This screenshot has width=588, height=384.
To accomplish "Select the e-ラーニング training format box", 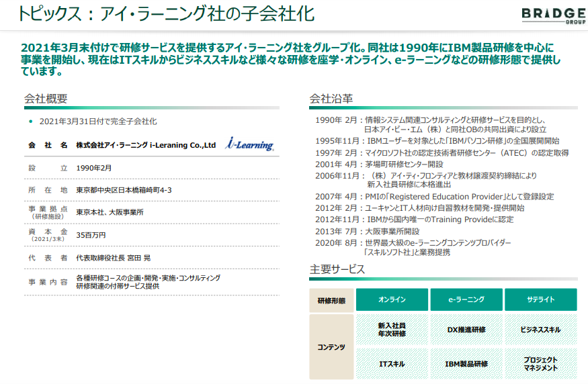I will (x=466, y=299).
